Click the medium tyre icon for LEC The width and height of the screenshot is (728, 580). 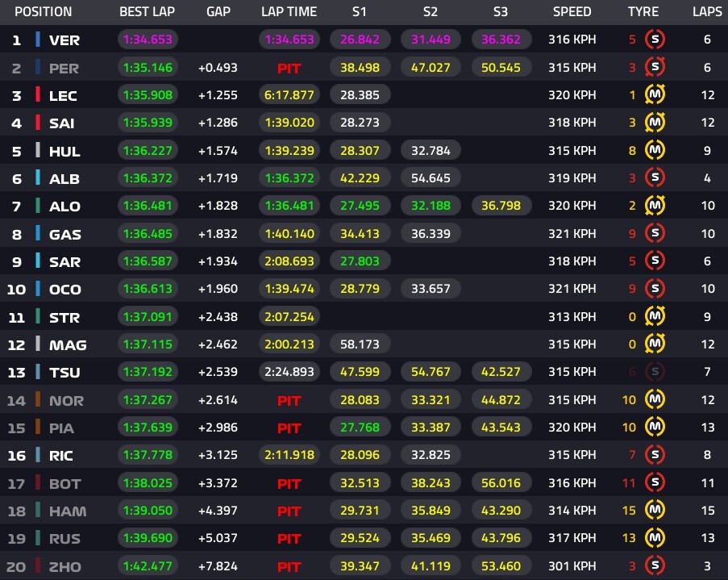click(x=655, y=95)
